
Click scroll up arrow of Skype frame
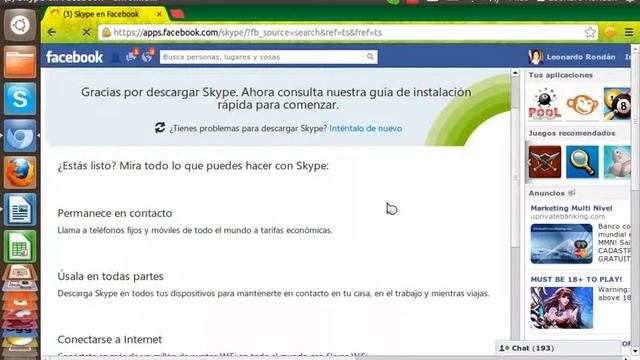pos(515,73)
